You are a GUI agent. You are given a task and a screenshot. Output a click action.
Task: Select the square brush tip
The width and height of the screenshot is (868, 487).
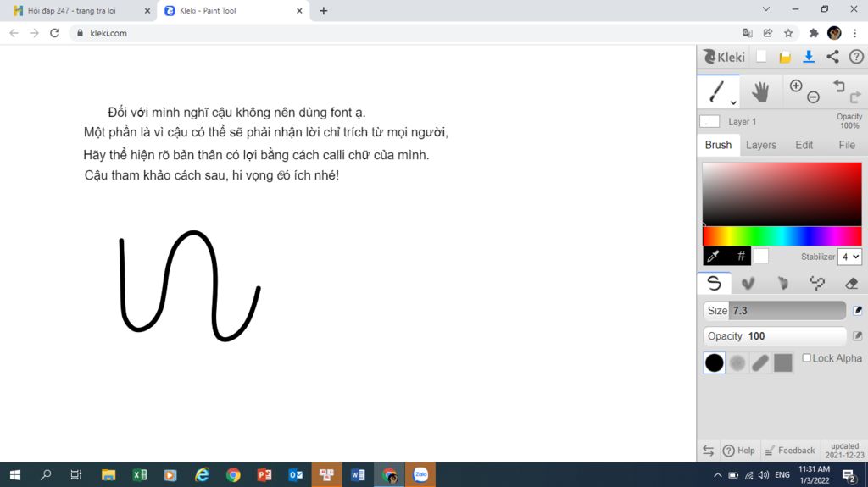coord(782,363)
